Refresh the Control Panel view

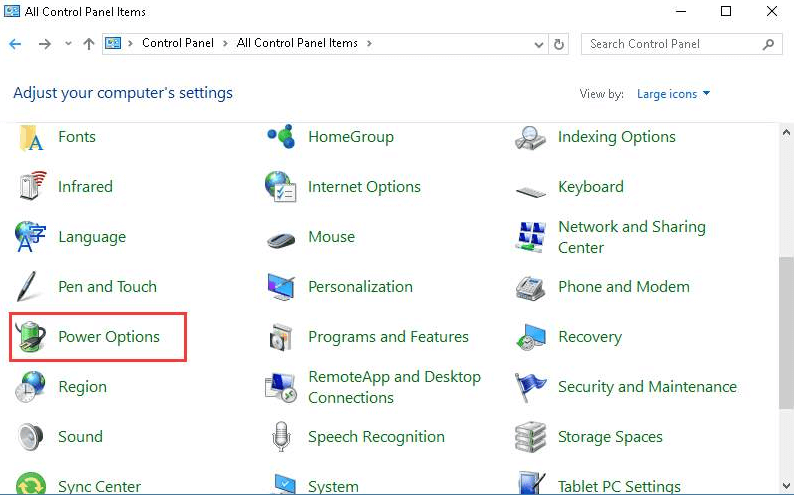click(x=559, y=45)
